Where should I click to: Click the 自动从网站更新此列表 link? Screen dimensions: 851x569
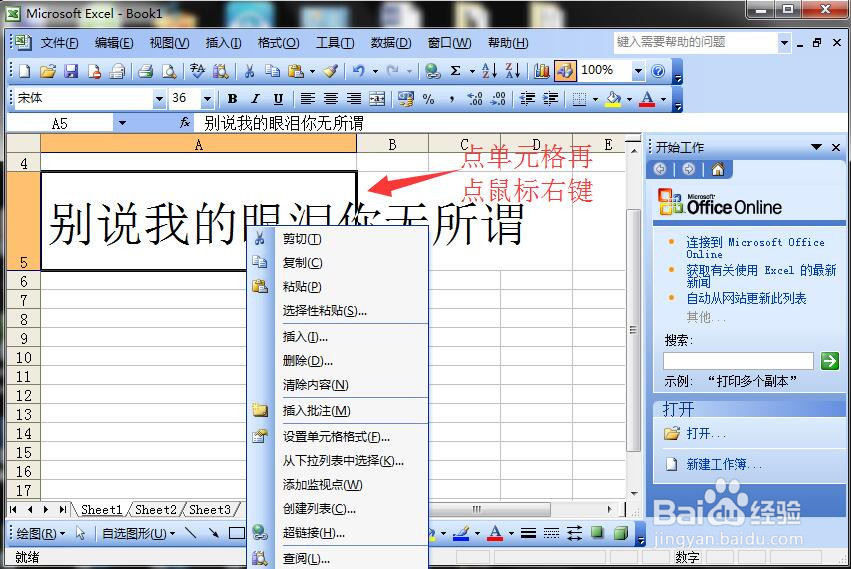pos(746,298)
